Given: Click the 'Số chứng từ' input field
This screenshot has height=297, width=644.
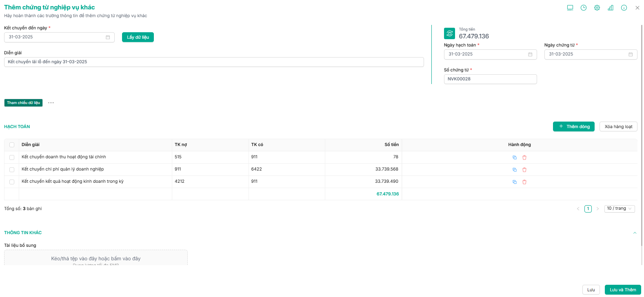Looking at the screenshot, I should point(490,79).
